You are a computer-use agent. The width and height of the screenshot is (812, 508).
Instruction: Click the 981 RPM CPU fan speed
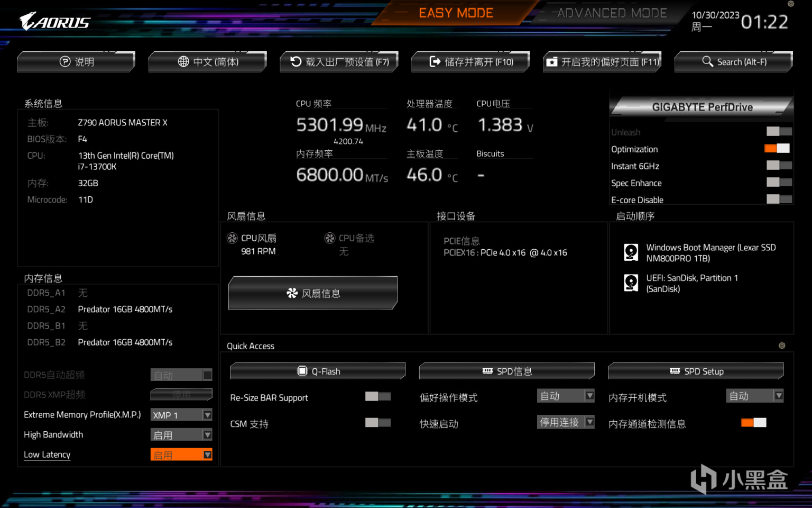point(259,251)
